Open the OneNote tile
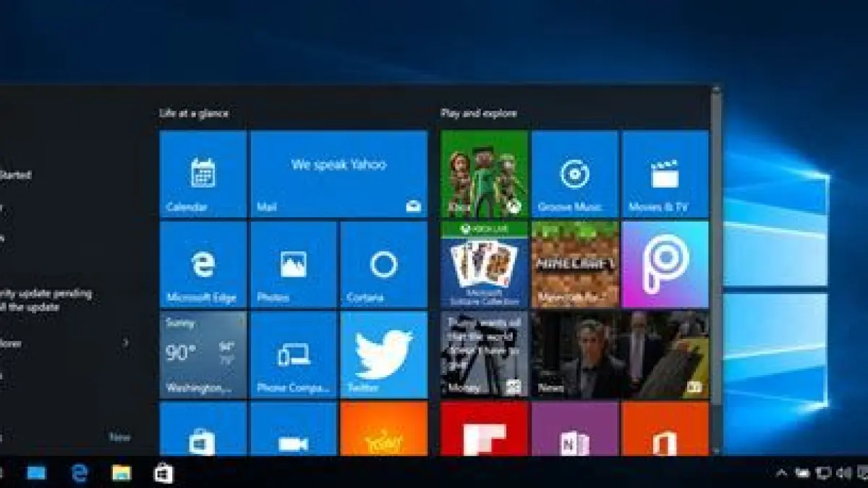 (574, 429)
